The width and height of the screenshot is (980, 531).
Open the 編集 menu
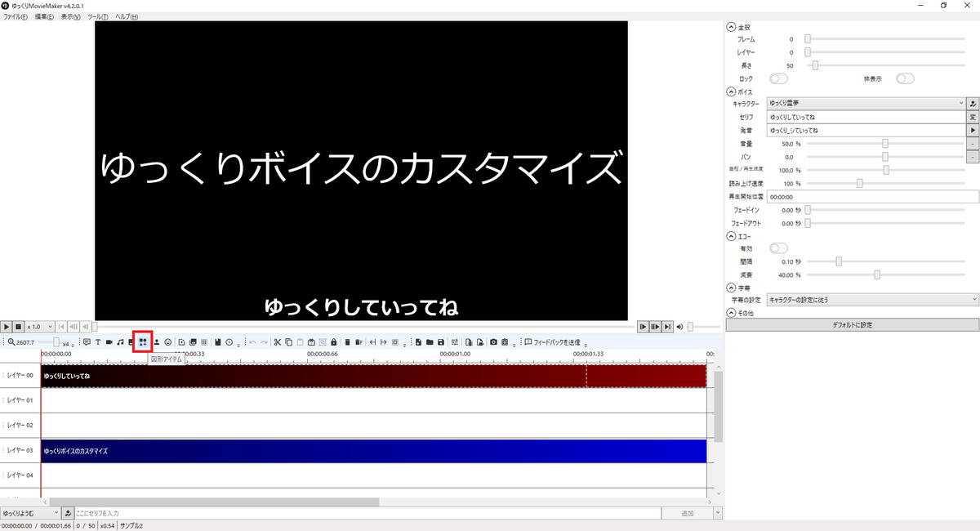tap(44, 16)
